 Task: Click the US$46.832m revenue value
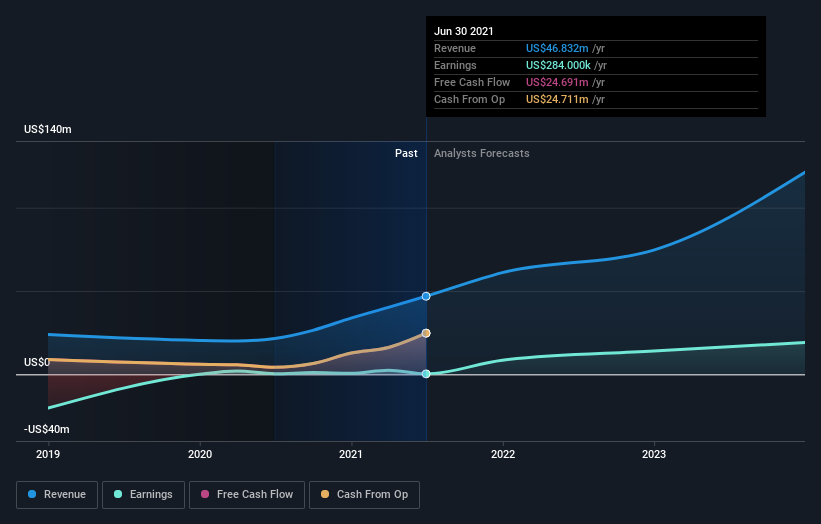tap(557, 48)
